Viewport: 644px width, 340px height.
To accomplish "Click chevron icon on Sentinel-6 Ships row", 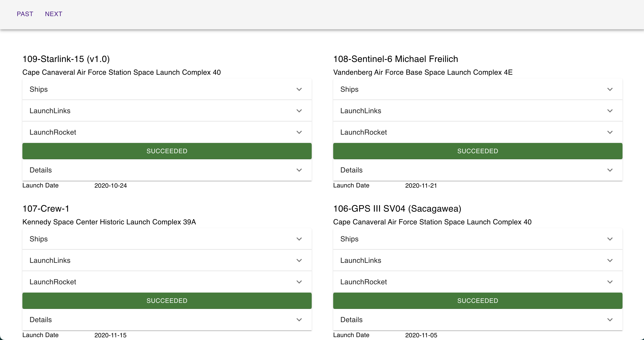I will [610, 89].
